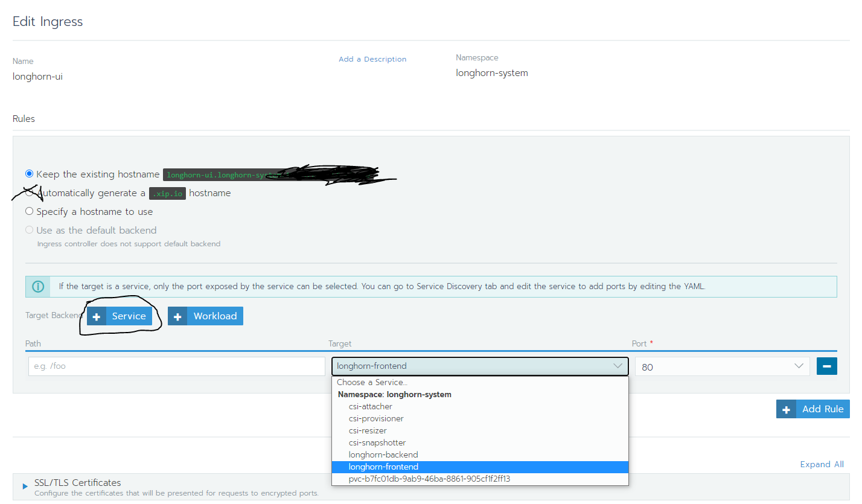Viewport: 862px width, 504px height.
Task: Click the minus icon to remove the rule
Action: [826, 366]
